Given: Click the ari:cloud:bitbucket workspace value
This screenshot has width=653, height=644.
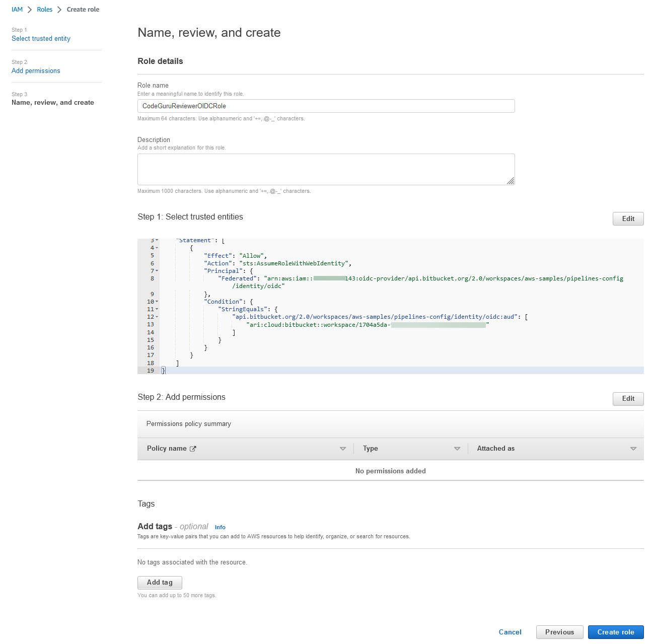Looking at the screenshot, I should pyautogui.click(x=368, y=325).
